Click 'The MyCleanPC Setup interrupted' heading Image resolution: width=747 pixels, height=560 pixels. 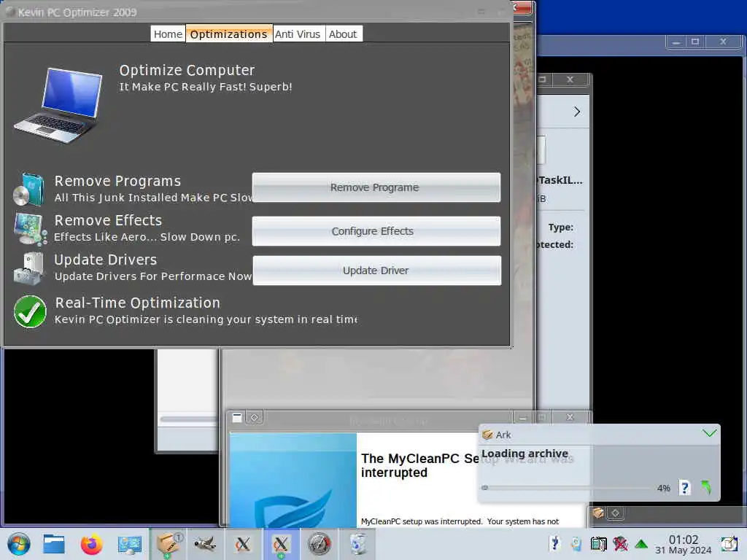coord(419,465)
